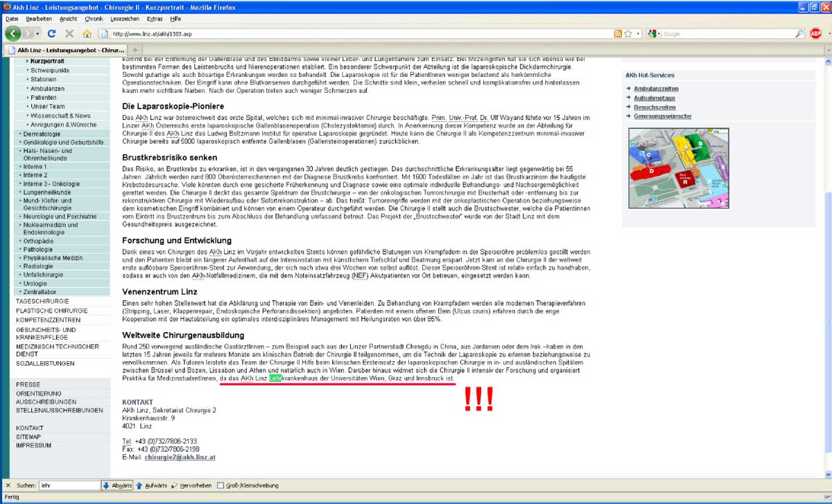Click the URL address bar field
Image resolution: width=832 pixels, height=504 pixels.
(347, 33)
